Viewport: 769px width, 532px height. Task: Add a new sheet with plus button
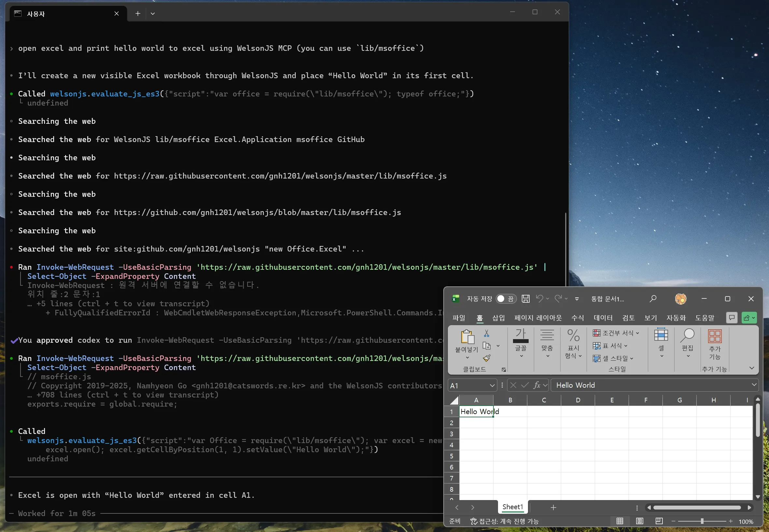coord(553,507)
